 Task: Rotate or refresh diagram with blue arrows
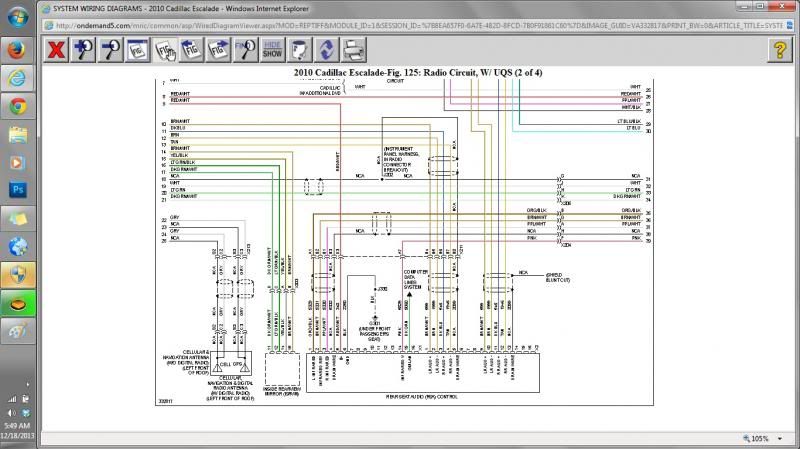coord(327,50)
